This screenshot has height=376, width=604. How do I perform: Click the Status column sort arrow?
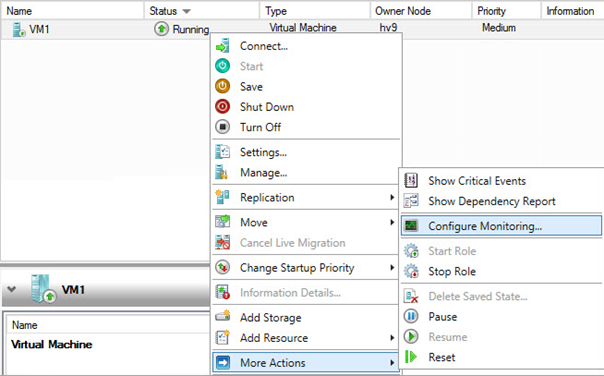(186, 11)
